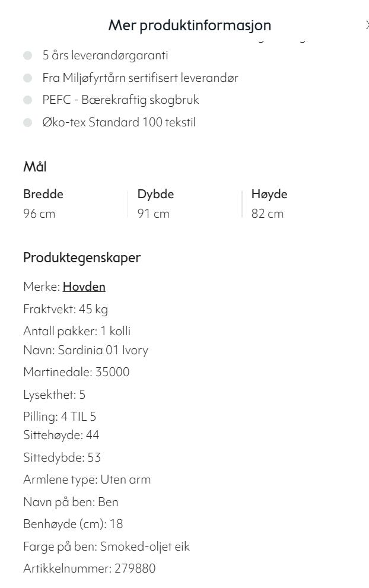The width and height of the screenshot is (369, 588).
Task: Click the Miljøfyrtårn sertifisert leverandør bullet
Action: (x=140, y=78)
